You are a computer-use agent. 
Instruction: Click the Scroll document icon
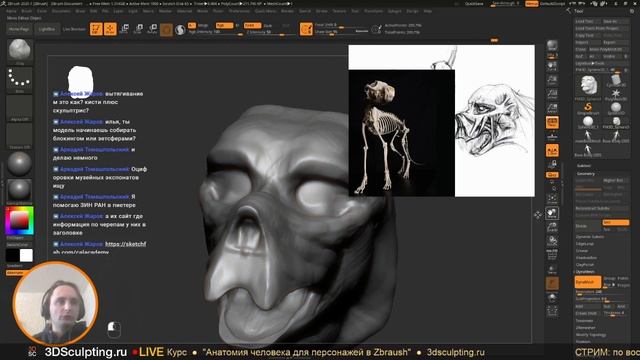tap(552, 66)
